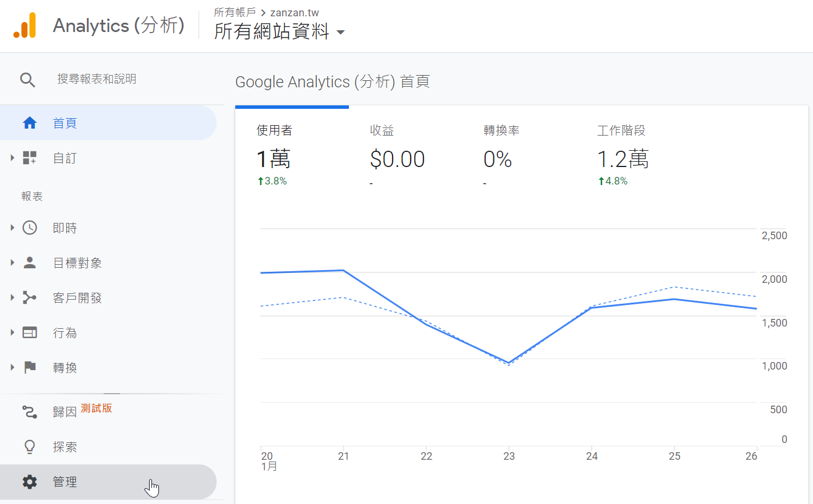Click the 報表 section heading
813x504 pixels.
32,197
